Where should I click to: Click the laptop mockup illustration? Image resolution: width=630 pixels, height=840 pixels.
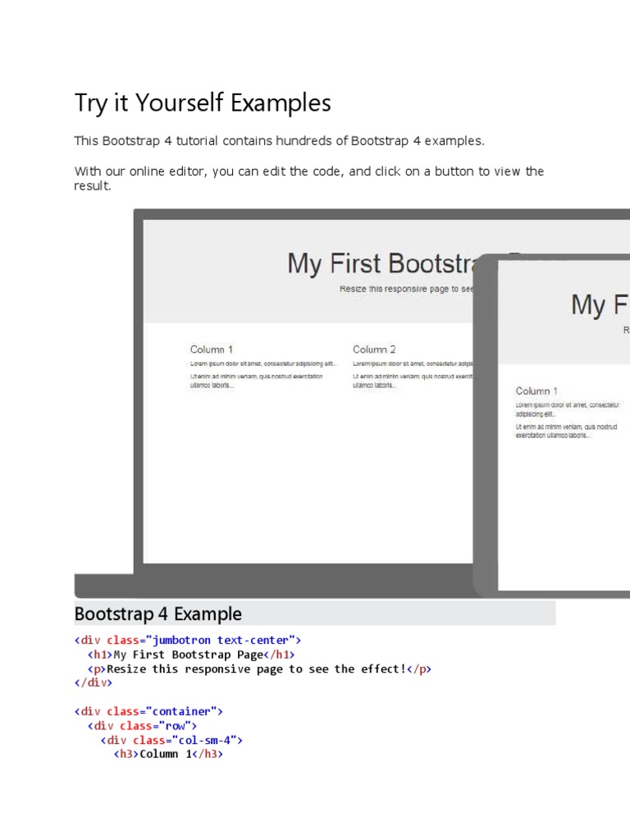pos(352,404)
